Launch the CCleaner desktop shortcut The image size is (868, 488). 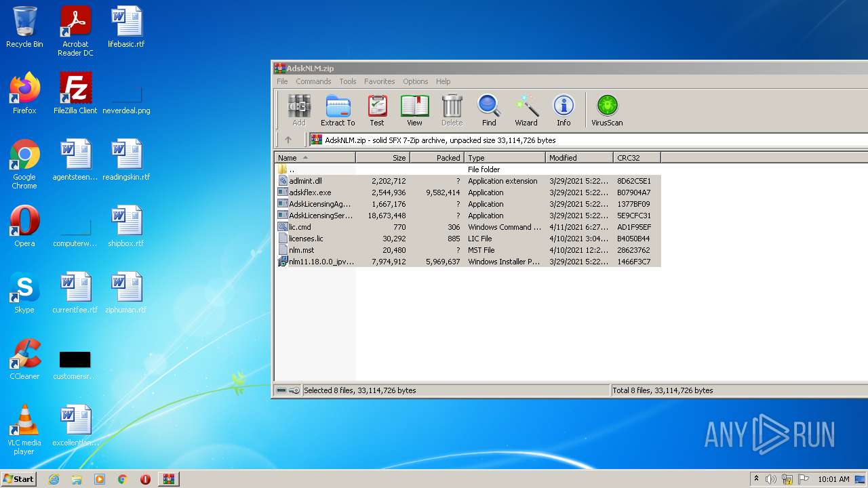[24, 359]
